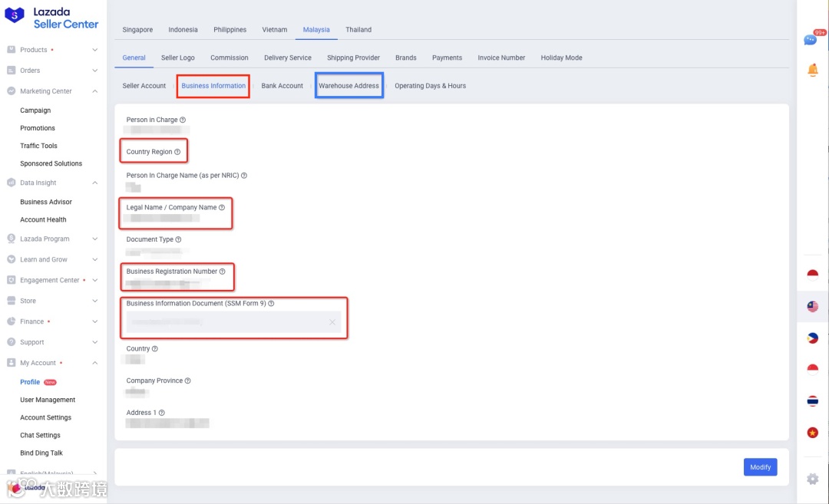Open the chat messages icon with 99+ badge
Image resolution: width=829 pixels, height=504 pixels.
tap(811, 39)
